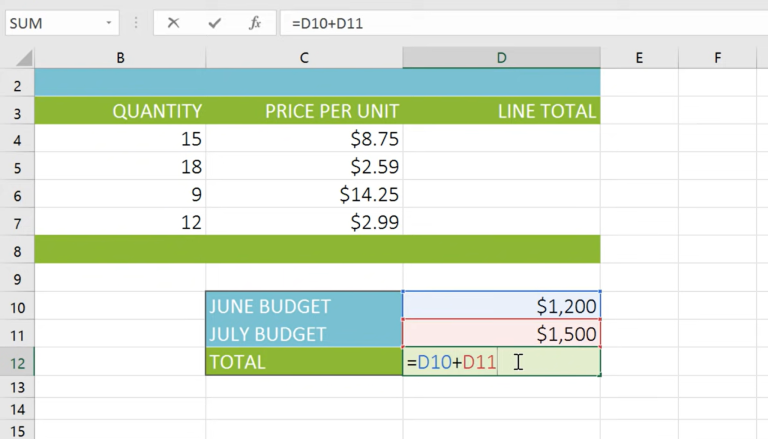Select quantity cell containing 18

(120, 166)
